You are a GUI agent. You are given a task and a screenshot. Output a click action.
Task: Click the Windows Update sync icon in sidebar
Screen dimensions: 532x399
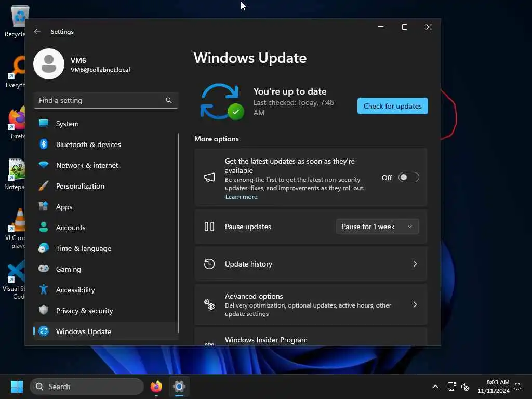coord(44,331)
